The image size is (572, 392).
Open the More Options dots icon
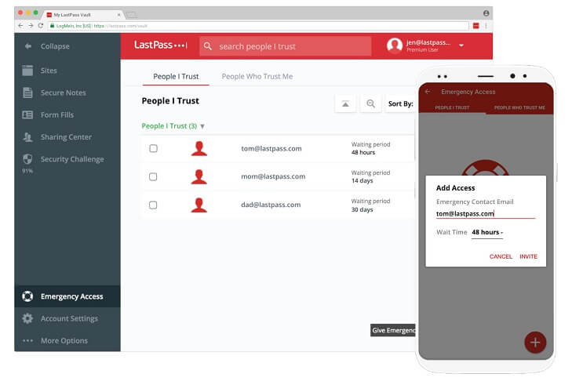click(x=27, y=340)
